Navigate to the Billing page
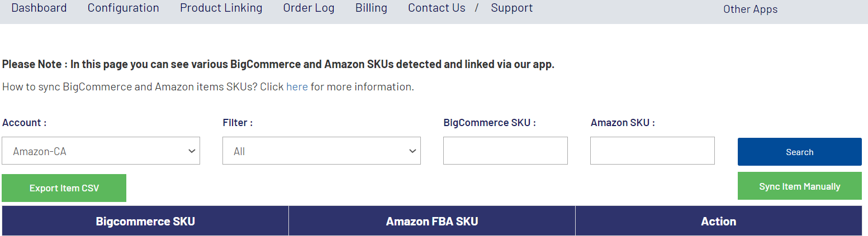Screen dimensions: 868x236 371,8
